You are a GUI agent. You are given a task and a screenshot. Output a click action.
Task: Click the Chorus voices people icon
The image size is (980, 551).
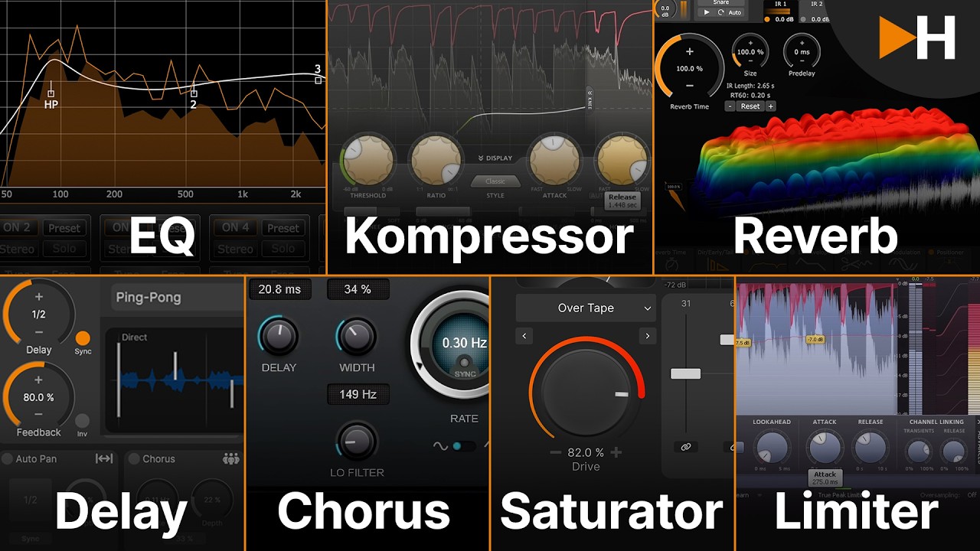click(x=230, y=459)
